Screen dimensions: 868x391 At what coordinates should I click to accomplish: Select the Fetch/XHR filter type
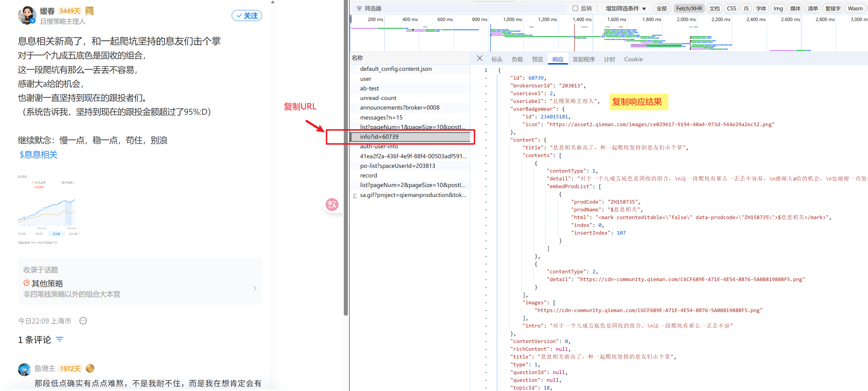click(689, 8)
